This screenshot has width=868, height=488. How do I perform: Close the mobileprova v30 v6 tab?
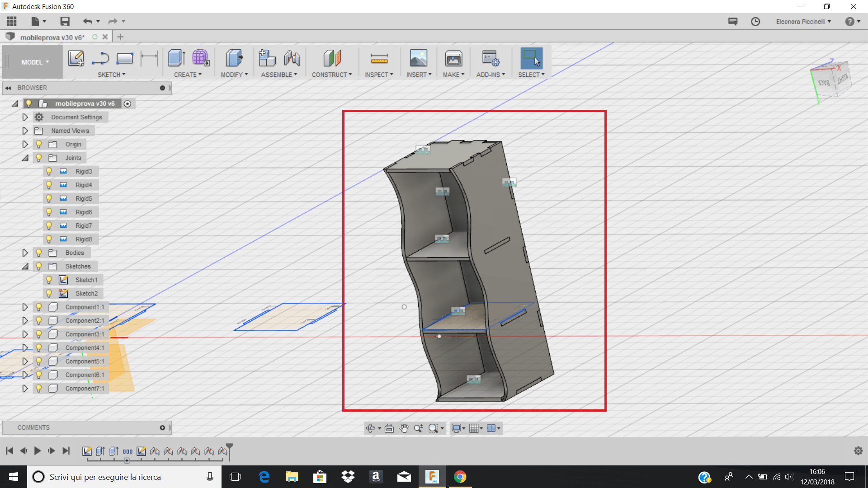coord(105,37)
